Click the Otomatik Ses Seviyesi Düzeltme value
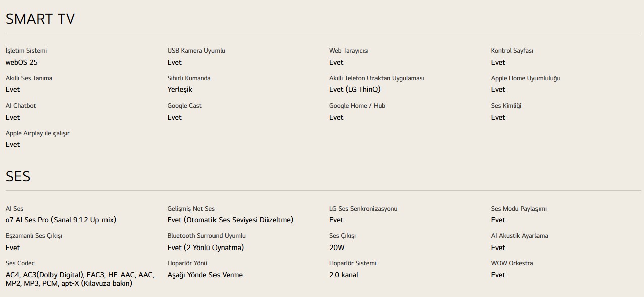This screenshot has width=644, height=297. [x=230, y=220]
